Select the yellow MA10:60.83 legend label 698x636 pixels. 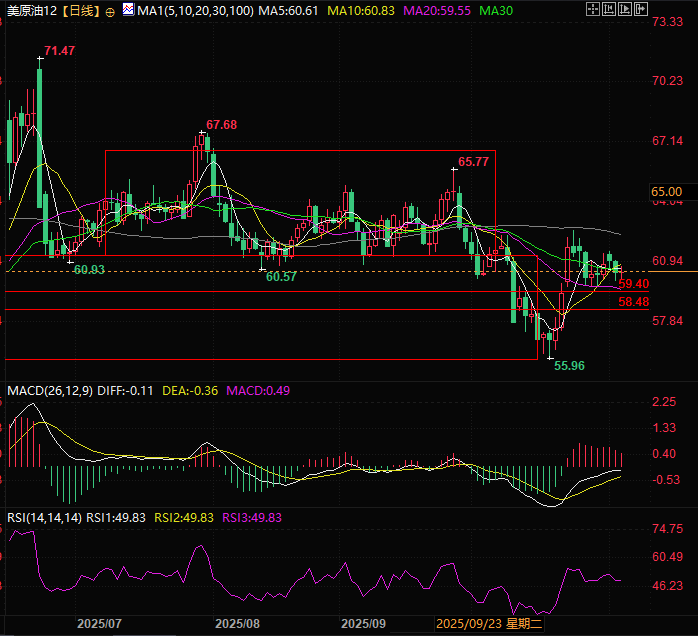[x=365, y=10]
